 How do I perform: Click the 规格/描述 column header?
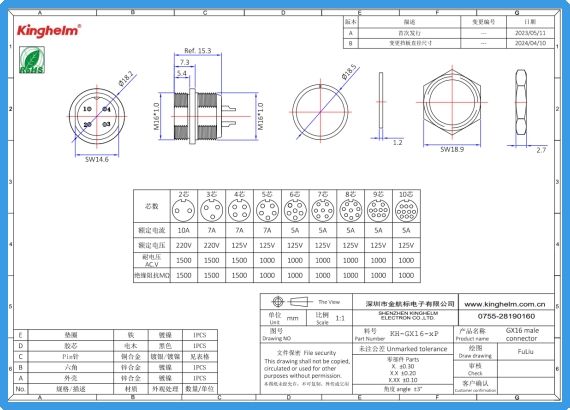point(71,389)
